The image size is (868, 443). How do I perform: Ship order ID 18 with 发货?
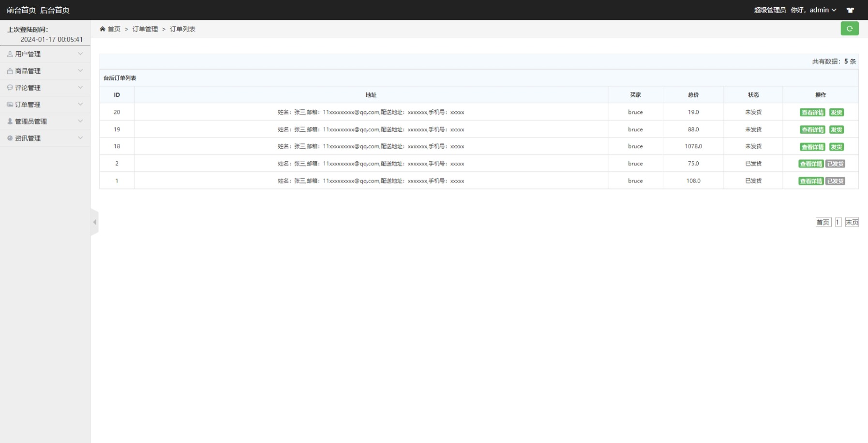[837, 147]
